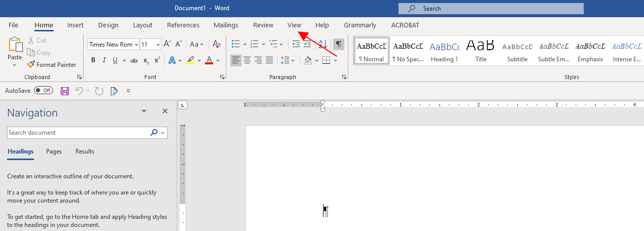Toggle underline formatting

coord(115,60)
